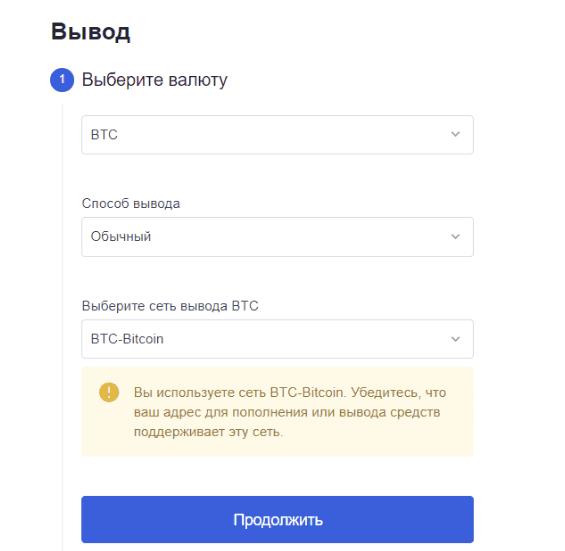565x551 pixels.
Task: Select the Выберите валюту step title
Action: 155,80
